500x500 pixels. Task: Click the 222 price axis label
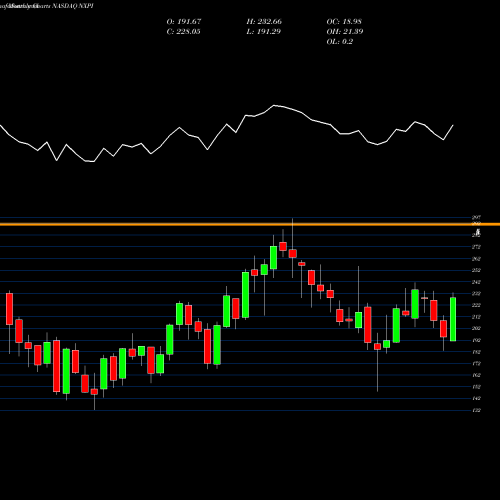[477, 305]
